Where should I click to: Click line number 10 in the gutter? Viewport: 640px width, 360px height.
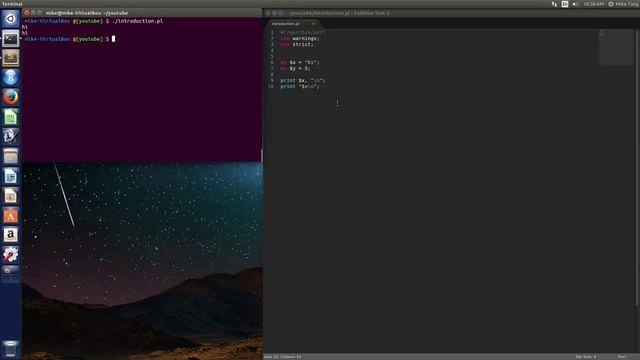(271, 87)
